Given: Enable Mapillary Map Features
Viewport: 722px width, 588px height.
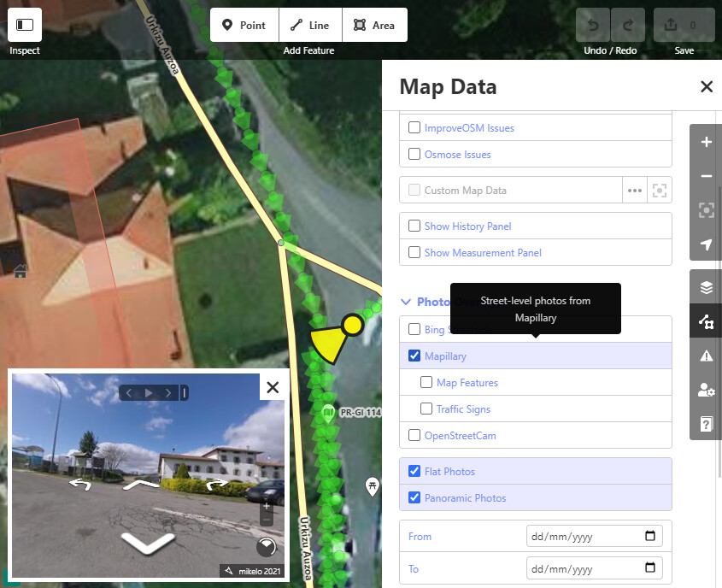Looking at the screenshot, I should tap(426, 382).
